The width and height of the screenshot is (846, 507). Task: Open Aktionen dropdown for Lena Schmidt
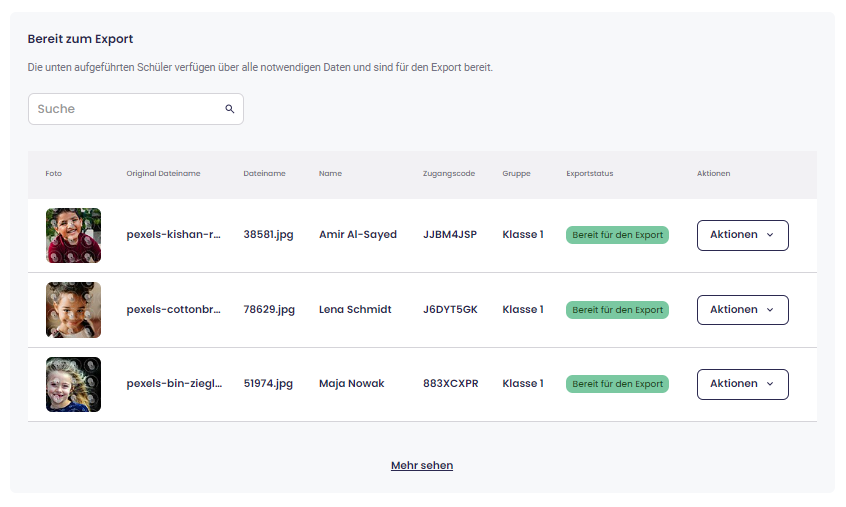[742, 310]
